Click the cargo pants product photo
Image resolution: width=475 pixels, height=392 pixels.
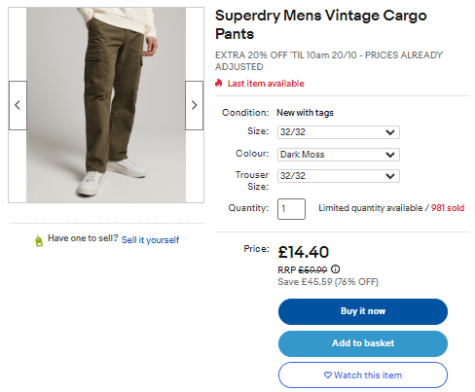tap(106, 105)
